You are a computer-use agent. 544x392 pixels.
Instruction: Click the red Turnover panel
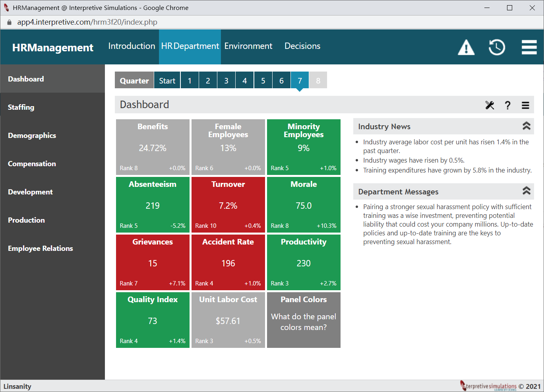coord(228,205)
